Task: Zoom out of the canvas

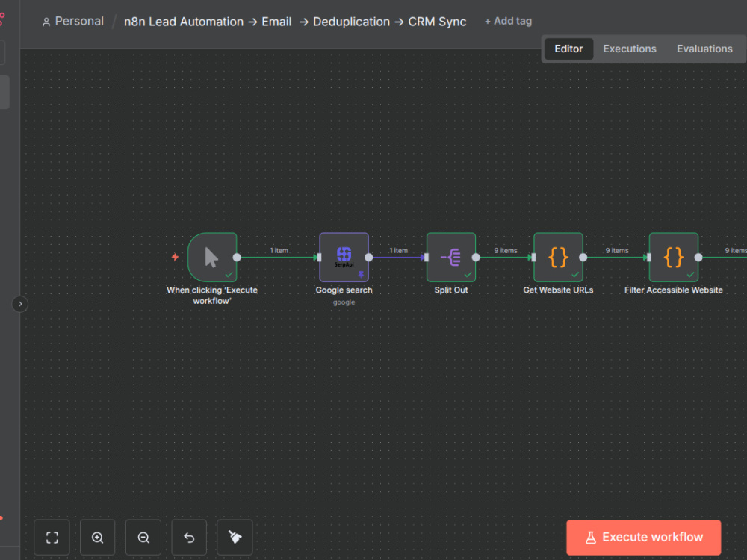Action: click(143, 537)
